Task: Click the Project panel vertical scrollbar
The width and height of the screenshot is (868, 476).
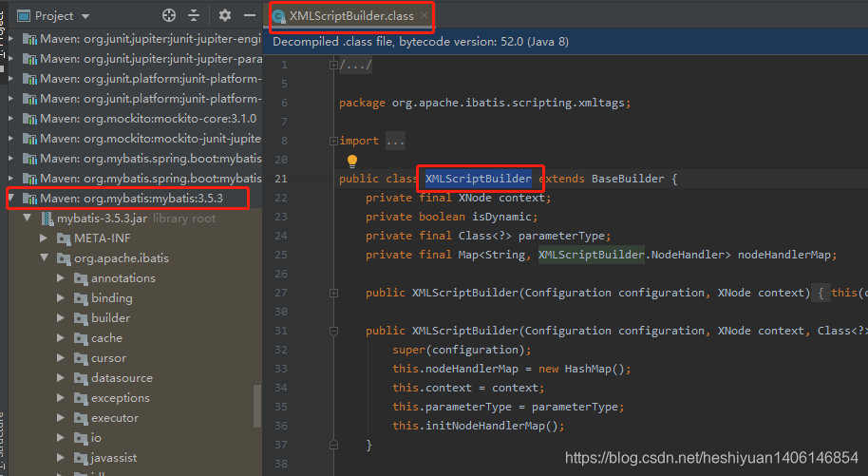Action: pyautogui.click(x=256, y=406)
